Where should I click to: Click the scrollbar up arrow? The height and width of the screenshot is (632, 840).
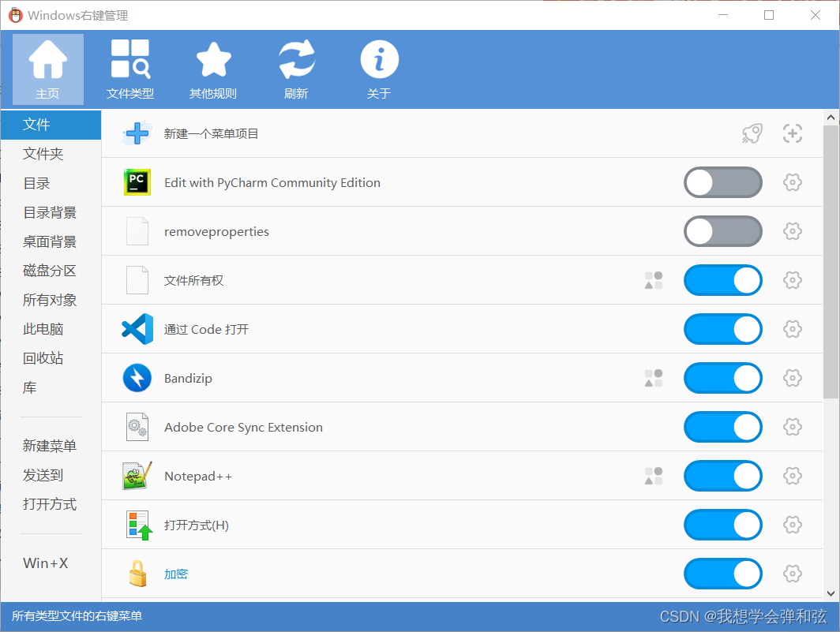coord(831,118)
